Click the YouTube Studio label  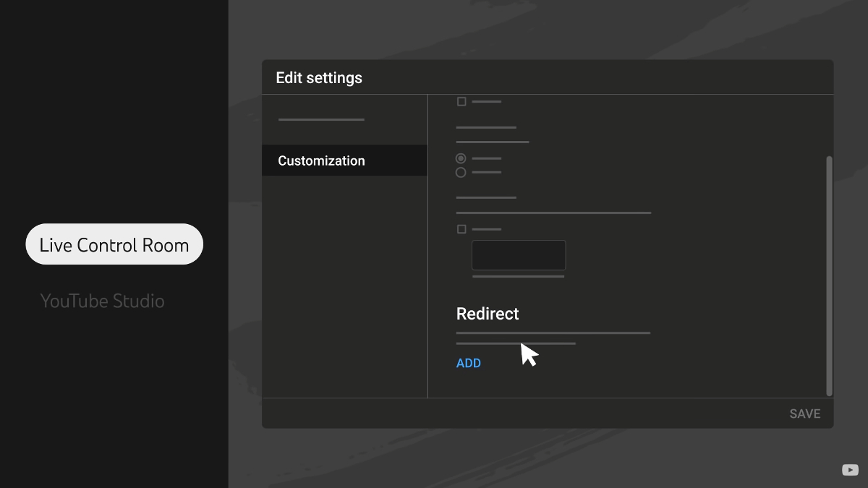[103, 301]
